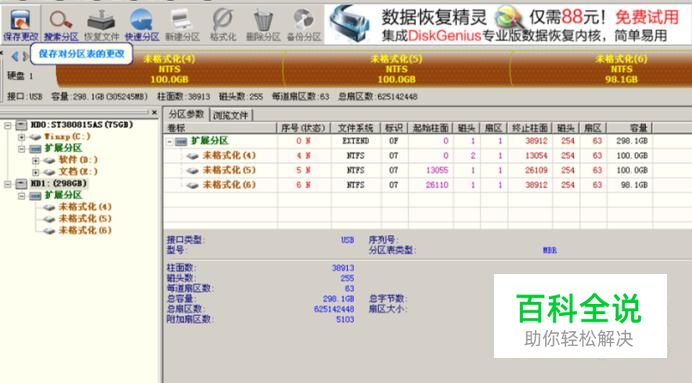Screen dimensions: 692x383
Task: Select the 新建分区 new partition tool
Action: pos(182,24)
